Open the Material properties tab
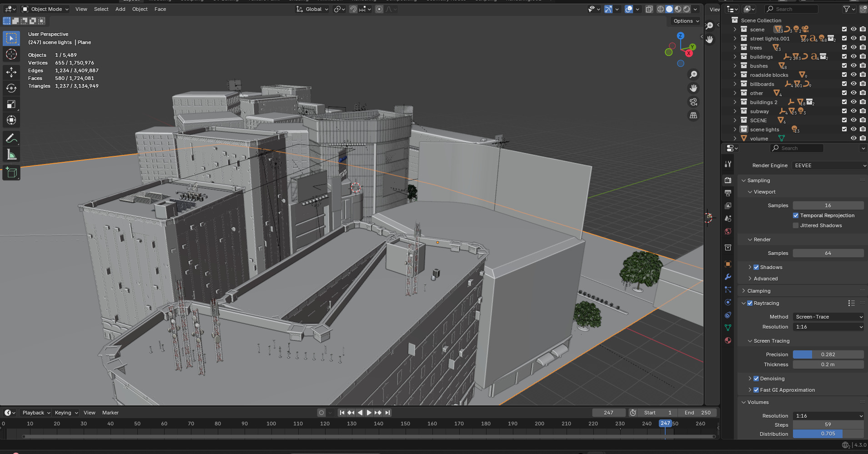This screenshot has width=868, height=454. [728, 340]
